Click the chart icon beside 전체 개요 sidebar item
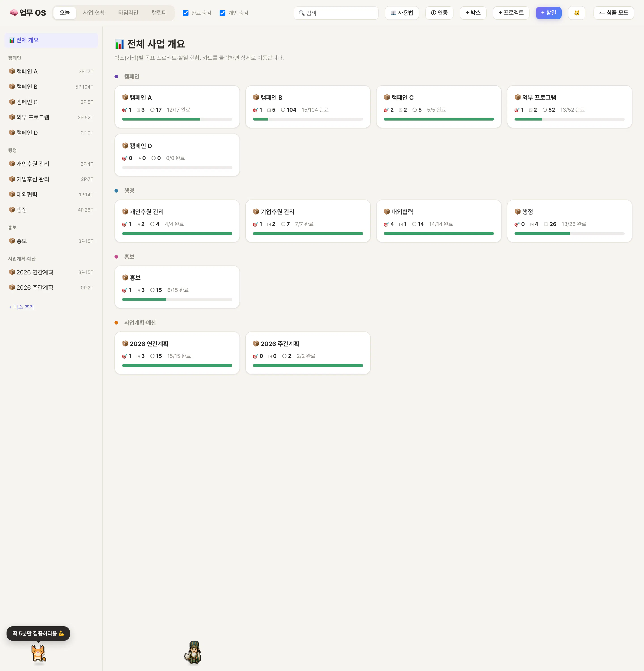The width and height of the screenshot is (644, 671). pos(12,40)
